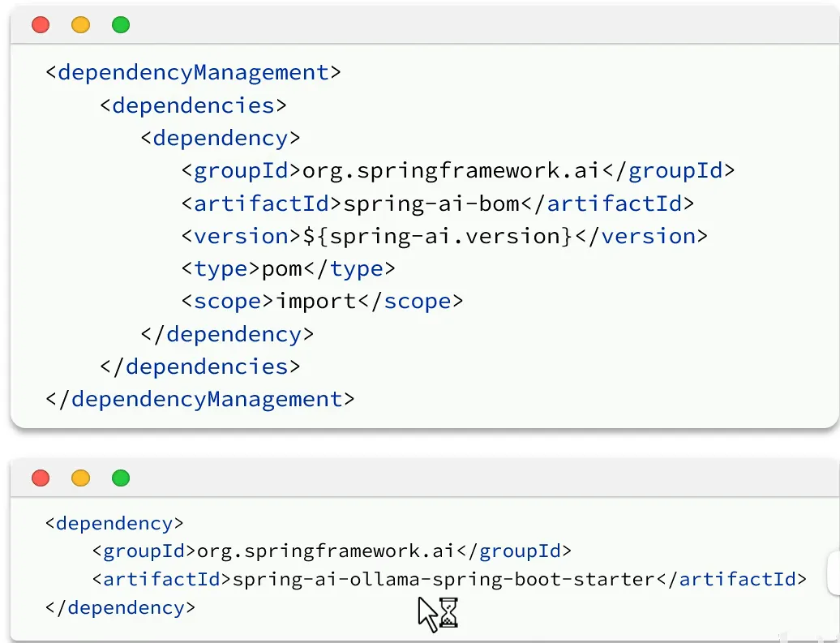Click the red dot in the dependencyManagement window

(41, 25)
